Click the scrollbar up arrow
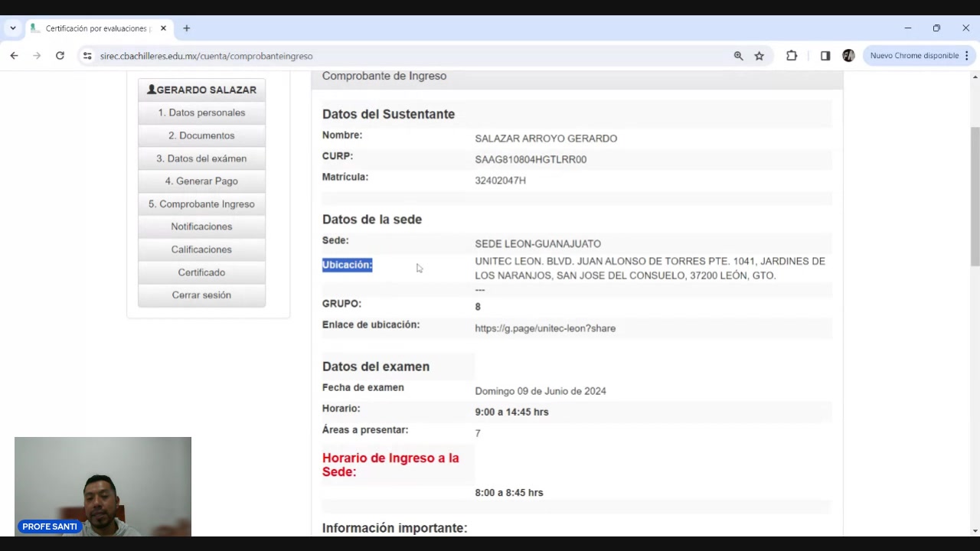Viewport: 980px width, 551px height. coord(975,77)
